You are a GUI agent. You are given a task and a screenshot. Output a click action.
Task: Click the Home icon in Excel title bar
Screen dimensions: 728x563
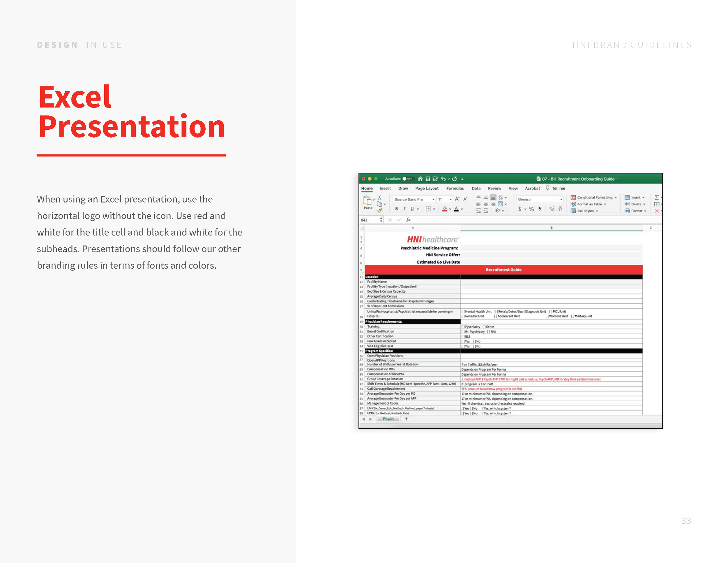[x=420, y=179]
